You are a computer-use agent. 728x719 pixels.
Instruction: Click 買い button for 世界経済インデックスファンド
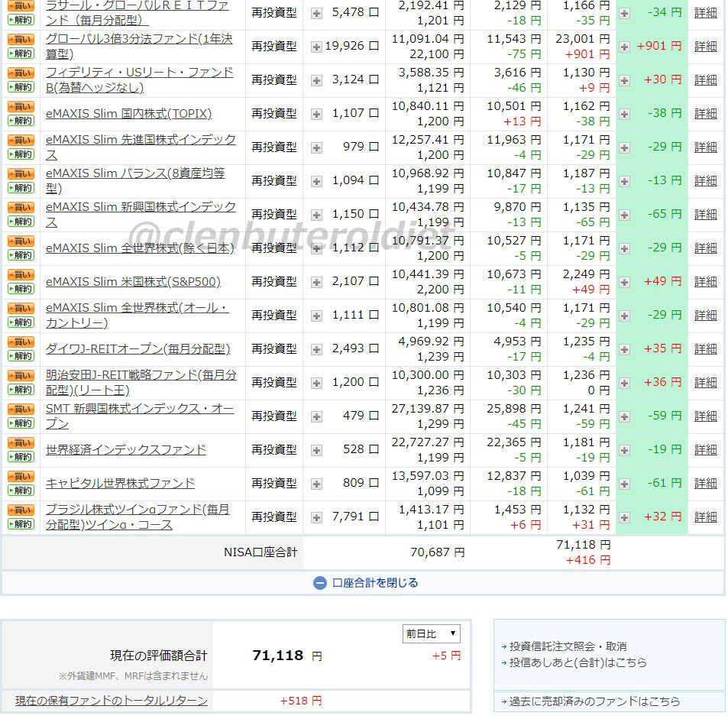[21, 443]
